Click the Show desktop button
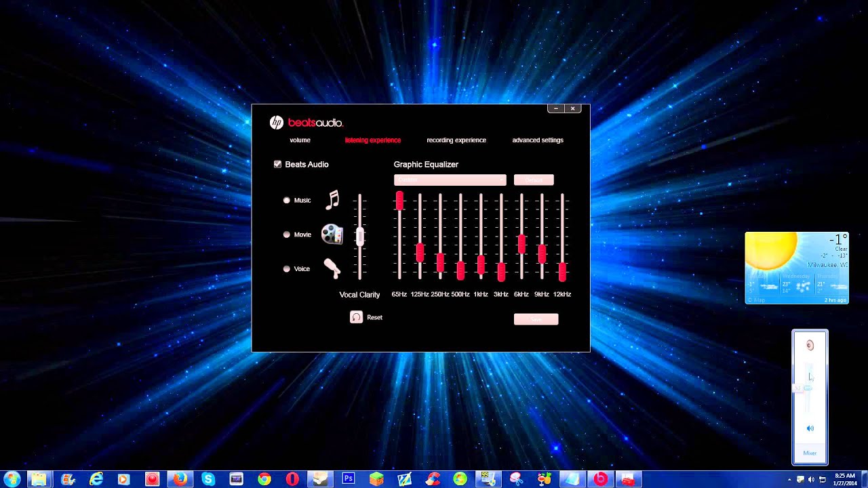 [864, 479]
